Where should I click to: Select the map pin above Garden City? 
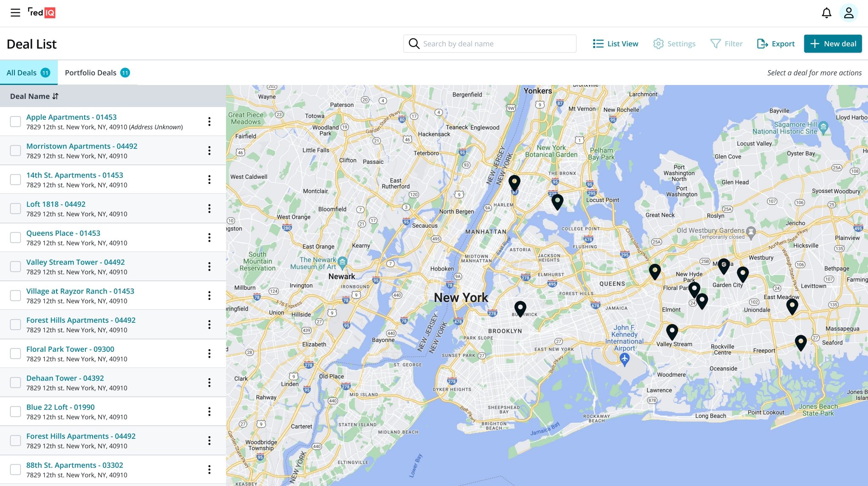743,274
